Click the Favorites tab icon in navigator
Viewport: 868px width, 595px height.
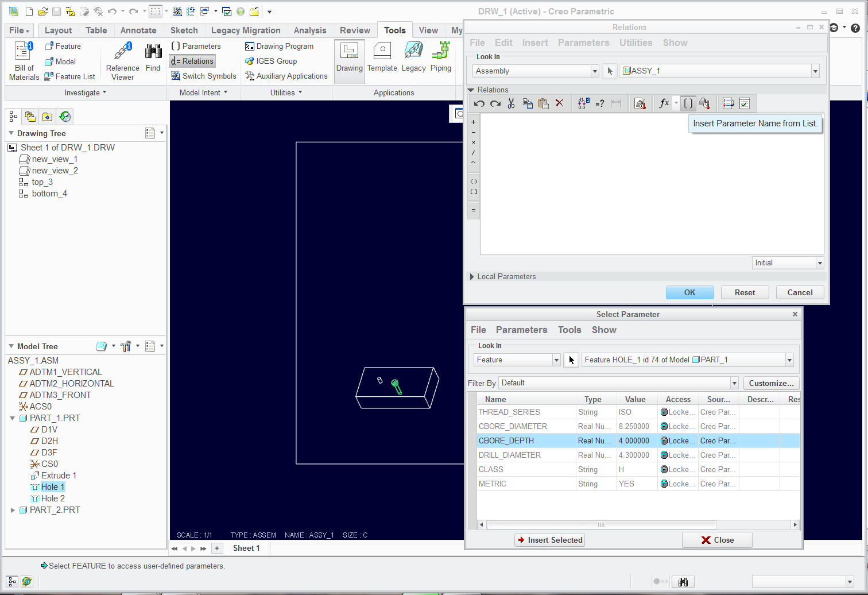click(48, 117)
